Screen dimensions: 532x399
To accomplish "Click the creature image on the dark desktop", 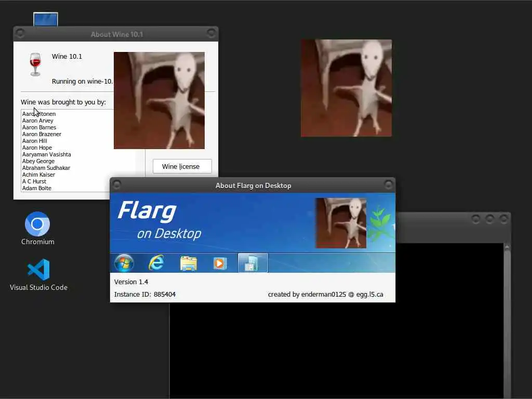I will click(x=346, y=88).
